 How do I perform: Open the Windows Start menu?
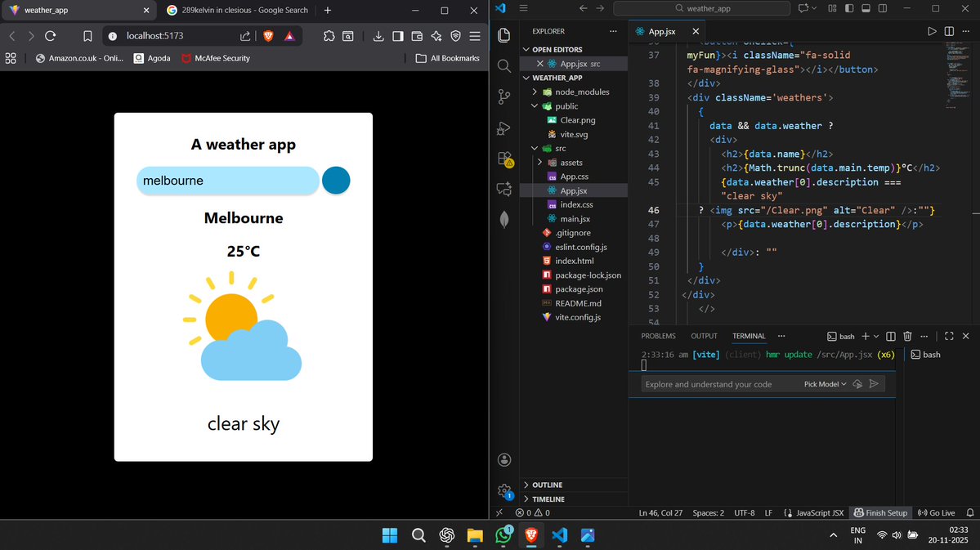click(x=390, y=535)
